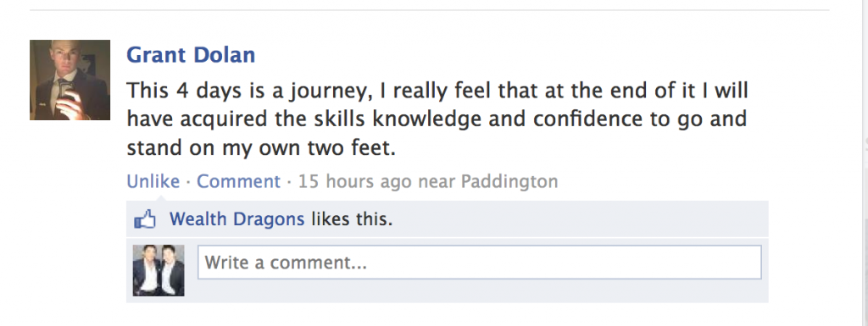Click the Wealth Dragons commenter avatar
Image resolution: width=868 pixels, height=326 pixels.
(159, 270)
